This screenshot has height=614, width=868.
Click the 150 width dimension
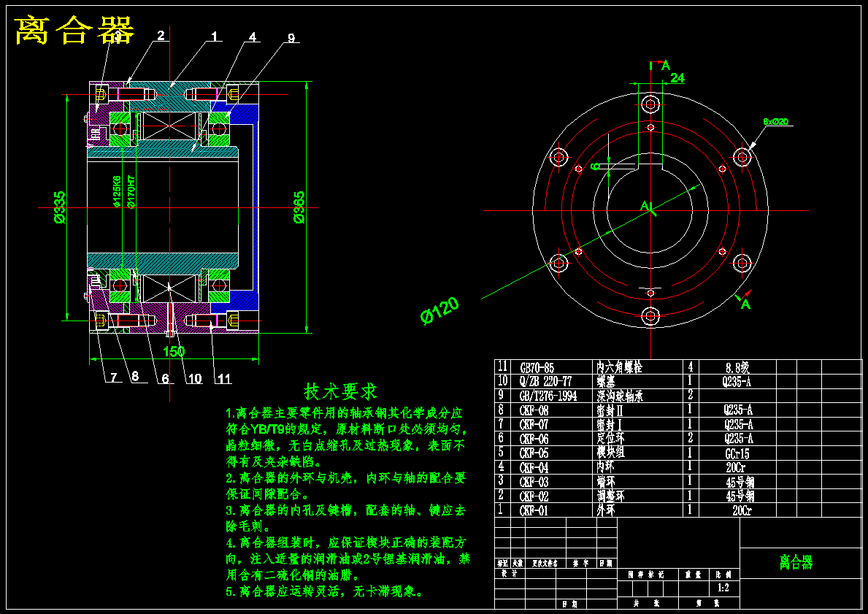point(174,352)
